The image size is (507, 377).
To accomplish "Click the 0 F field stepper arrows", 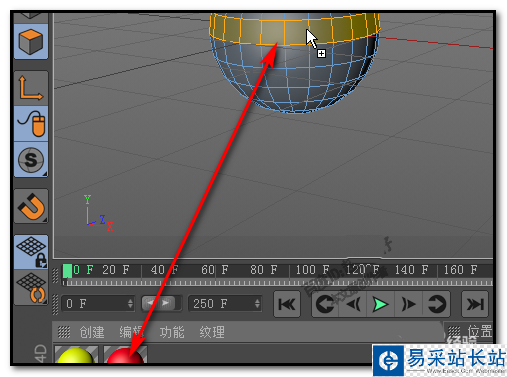I will pyautogui.click(x=130, y=304).
